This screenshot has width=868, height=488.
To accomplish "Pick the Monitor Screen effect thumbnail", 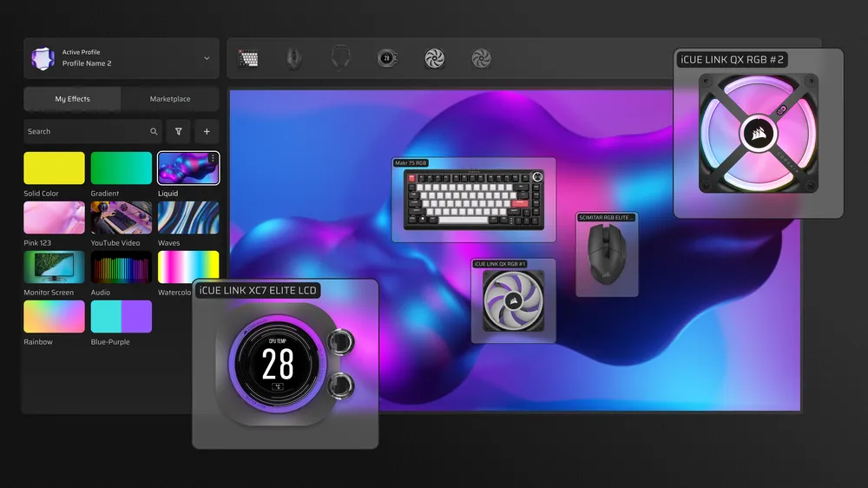I will [54, 267].
